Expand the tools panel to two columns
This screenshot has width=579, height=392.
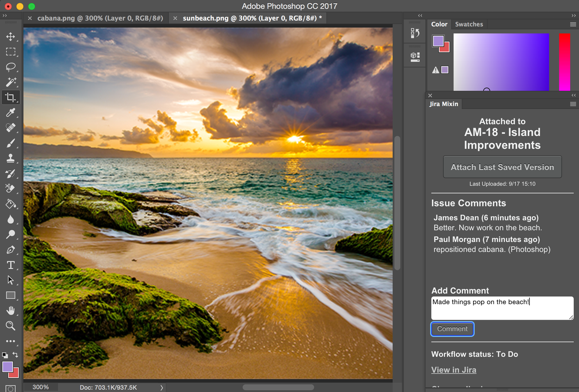pyautogui.click(x=5, y=15)
